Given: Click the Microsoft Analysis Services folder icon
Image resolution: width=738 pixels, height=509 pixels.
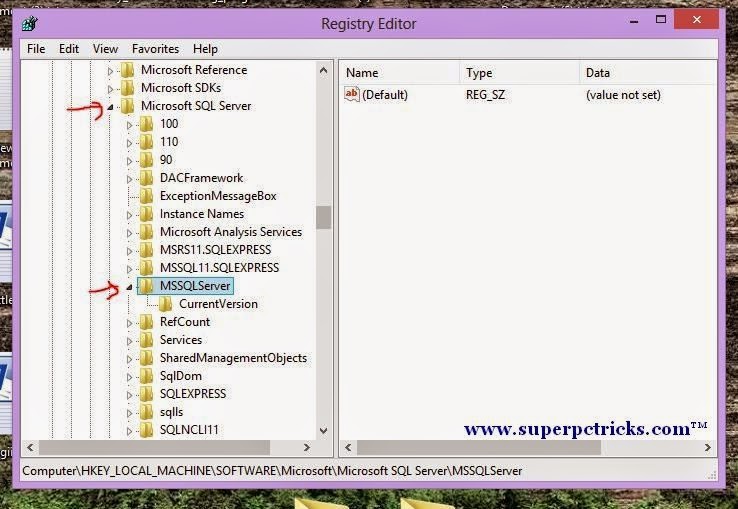Looking at the screenshot, I should [146, 232].
